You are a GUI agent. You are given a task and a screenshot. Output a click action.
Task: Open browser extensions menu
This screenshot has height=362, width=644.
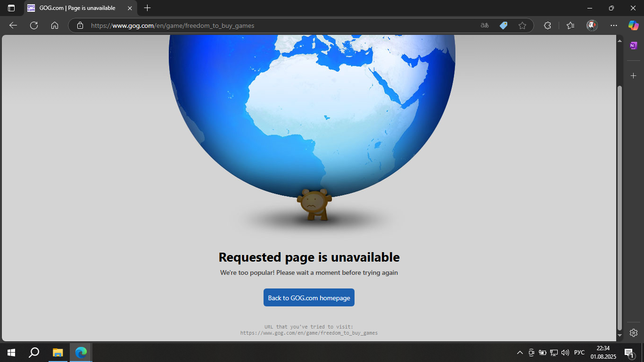coord(547,25)
